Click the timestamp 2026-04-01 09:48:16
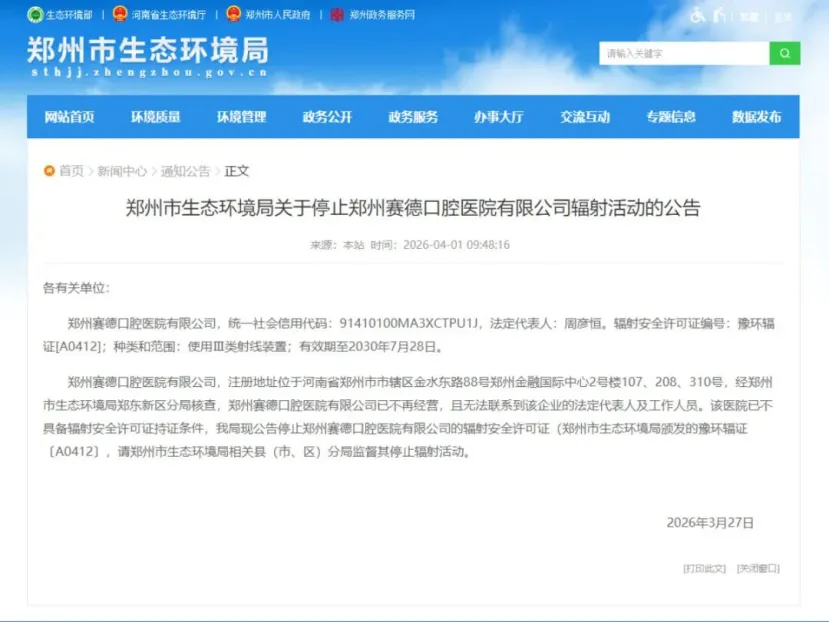Viewport: 830px width, 623px height. point(456,245)
